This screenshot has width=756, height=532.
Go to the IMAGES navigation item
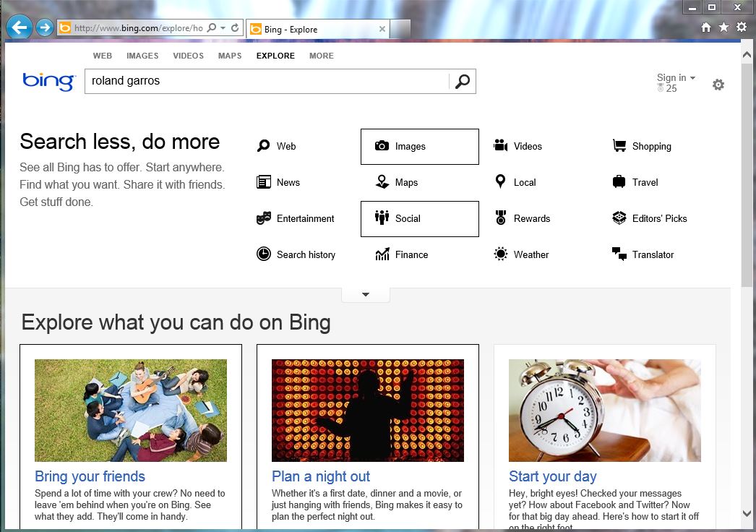tap(142, 56)
